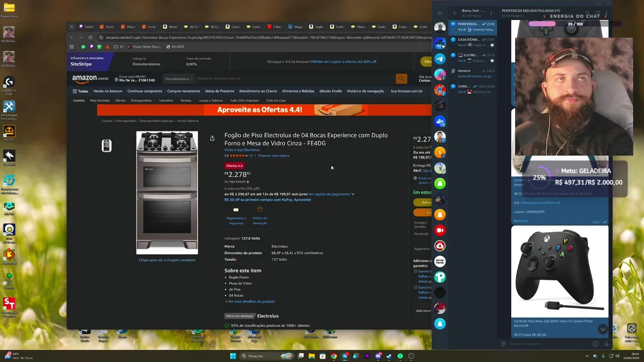The width and height of the screenshot is (644, 362).
Task: Open Venda na Amazon nav item
Action: 108,91
